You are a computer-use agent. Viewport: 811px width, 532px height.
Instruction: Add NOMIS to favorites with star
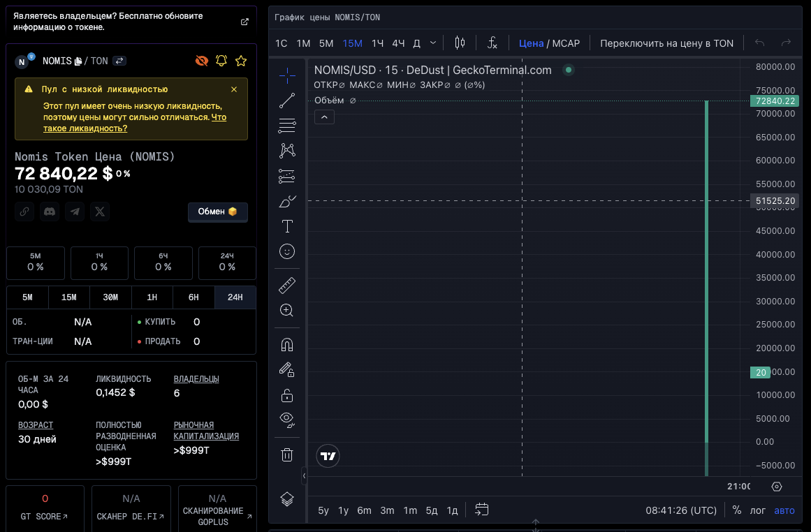241,61
